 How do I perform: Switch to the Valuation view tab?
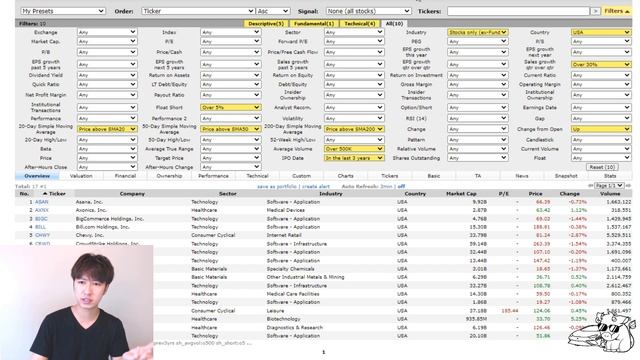point(81,176)
